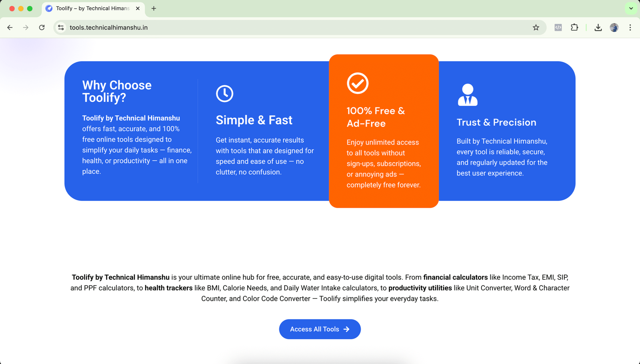This screenshot has height=364, width=640.
Task: Click the Simple & Fast heading
Action: pos(254,120)
